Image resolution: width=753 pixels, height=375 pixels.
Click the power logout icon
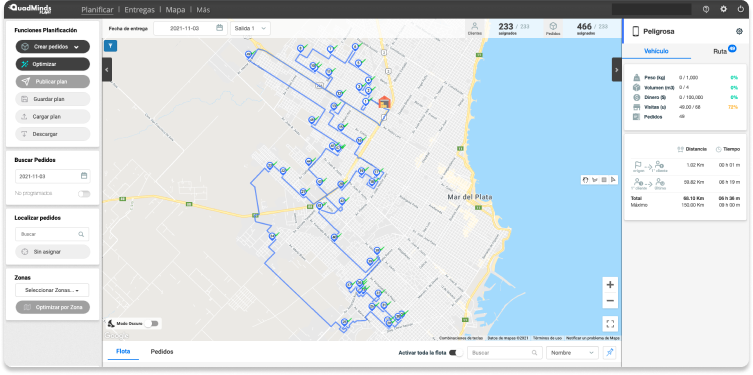(741, 9)
